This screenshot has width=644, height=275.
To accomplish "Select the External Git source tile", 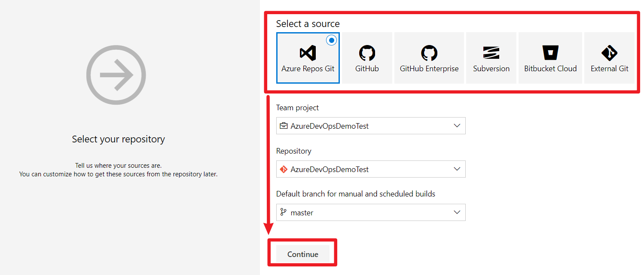I will point(609,58).
